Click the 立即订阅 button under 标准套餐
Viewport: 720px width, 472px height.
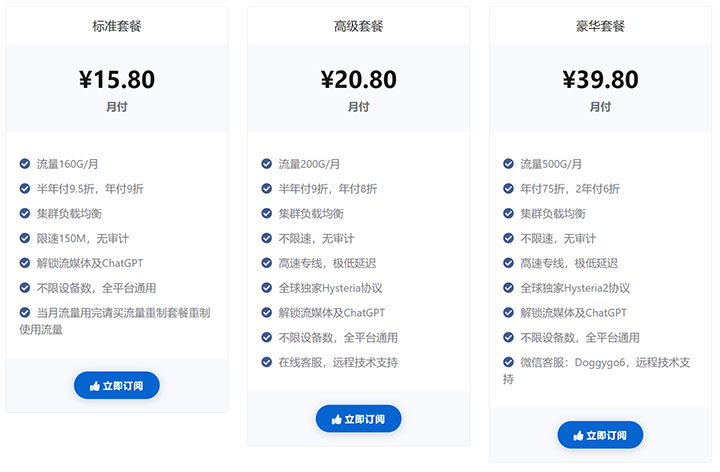coord(117,385)
